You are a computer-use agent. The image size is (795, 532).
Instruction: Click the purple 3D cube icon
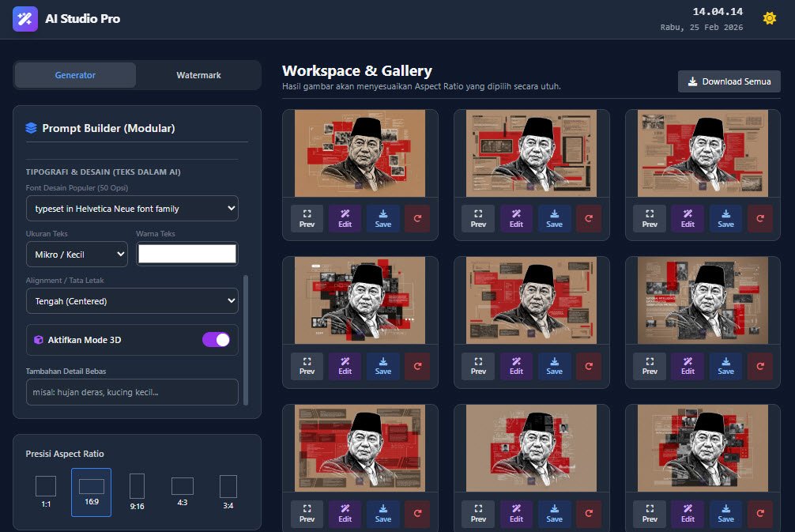(x=38, y=340)
